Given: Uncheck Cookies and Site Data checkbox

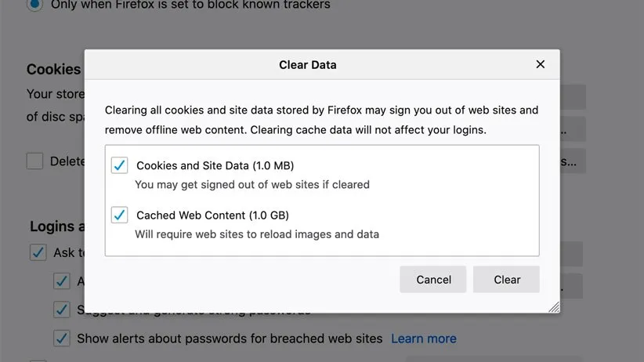Looking at the screenshot, I should (x=119, y=165).
